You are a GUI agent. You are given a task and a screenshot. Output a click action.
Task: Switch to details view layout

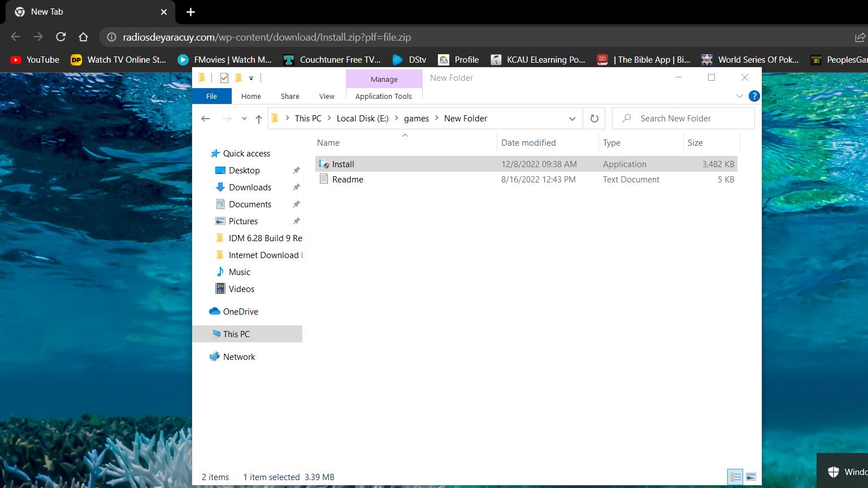(735, 477)
